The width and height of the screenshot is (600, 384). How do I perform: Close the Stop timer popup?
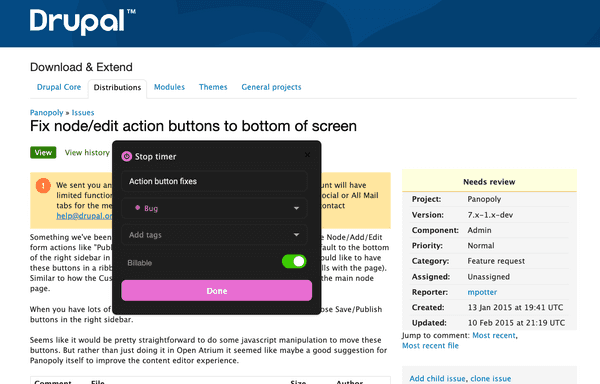coord(307,155)
